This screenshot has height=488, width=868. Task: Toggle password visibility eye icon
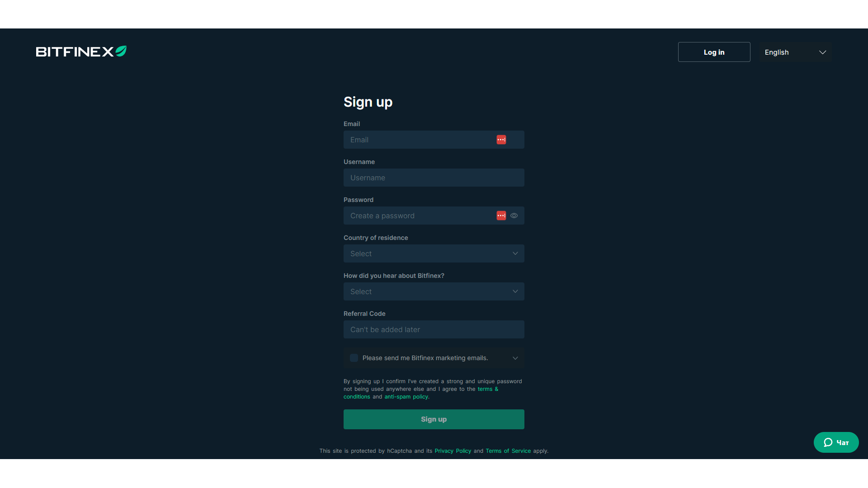(514, 215)
